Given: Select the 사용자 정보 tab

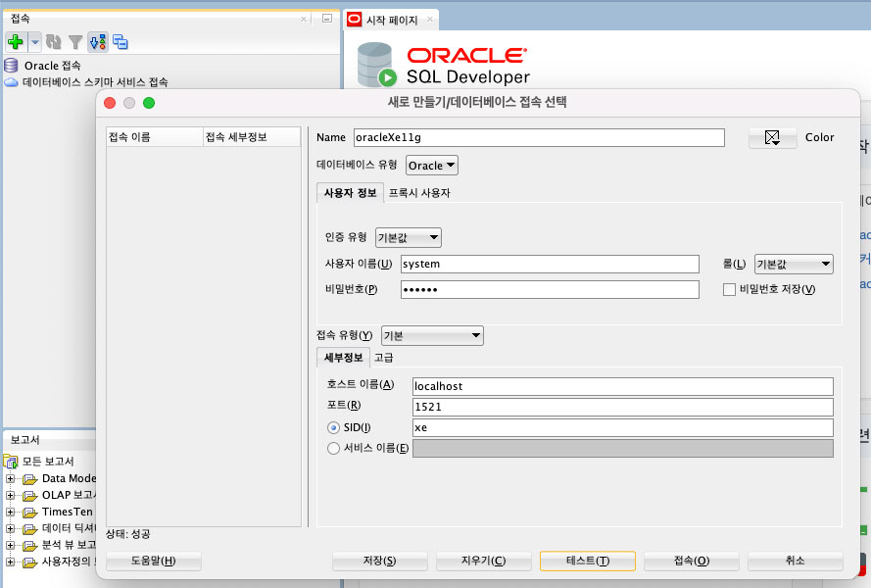Looking at the screenshot, I should coord(350,193).
